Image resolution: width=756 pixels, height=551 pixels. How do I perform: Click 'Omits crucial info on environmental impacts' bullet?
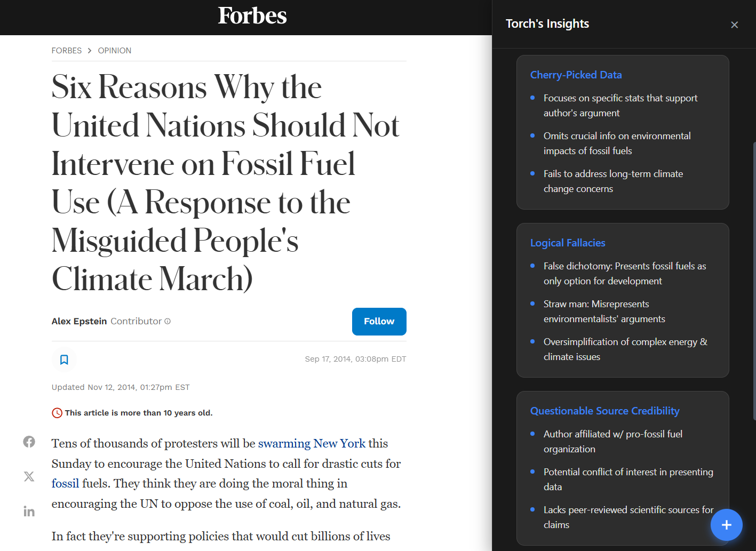coord(617,143)
